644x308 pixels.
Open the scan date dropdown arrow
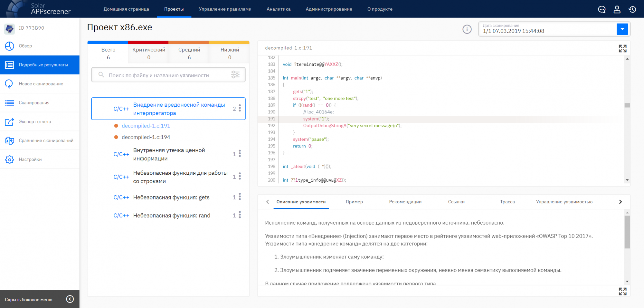click(622, 29)
